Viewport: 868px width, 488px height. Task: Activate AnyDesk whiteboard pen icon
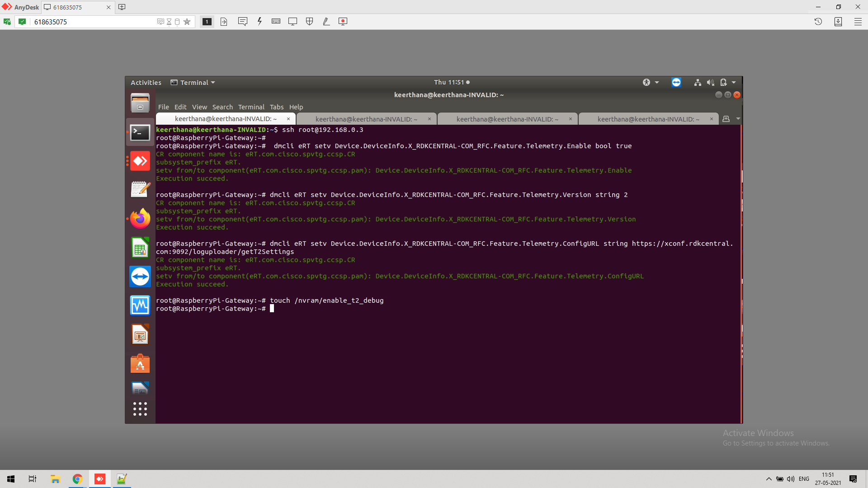(326, 21)
